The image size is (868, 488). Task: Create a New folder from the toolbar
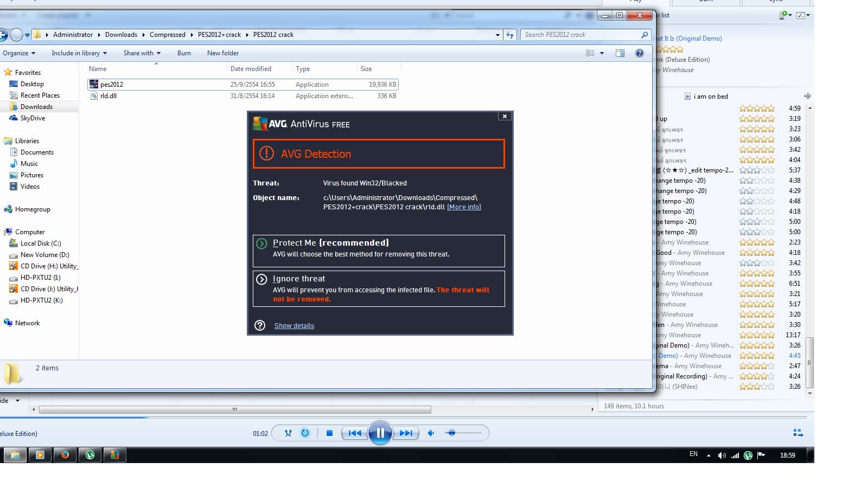(223, 53)
